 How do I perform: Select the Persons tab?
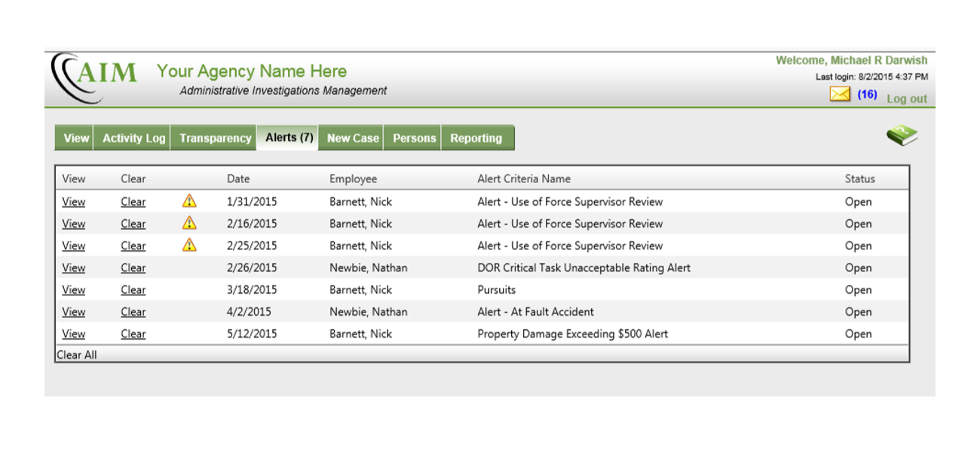[x=414, y=138]
